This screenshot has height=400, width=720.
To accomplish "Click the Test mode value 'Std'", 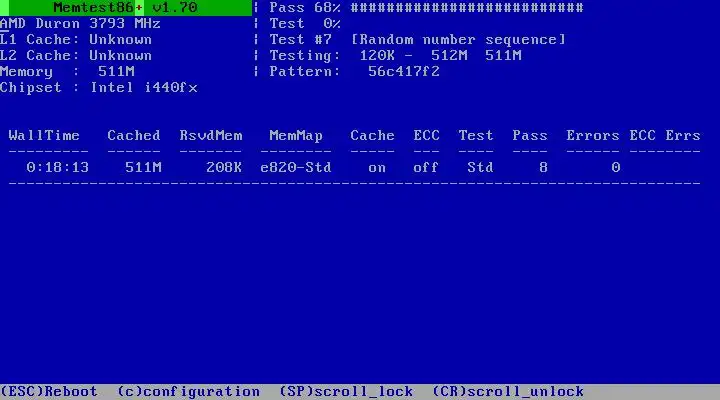I will 480,168.
